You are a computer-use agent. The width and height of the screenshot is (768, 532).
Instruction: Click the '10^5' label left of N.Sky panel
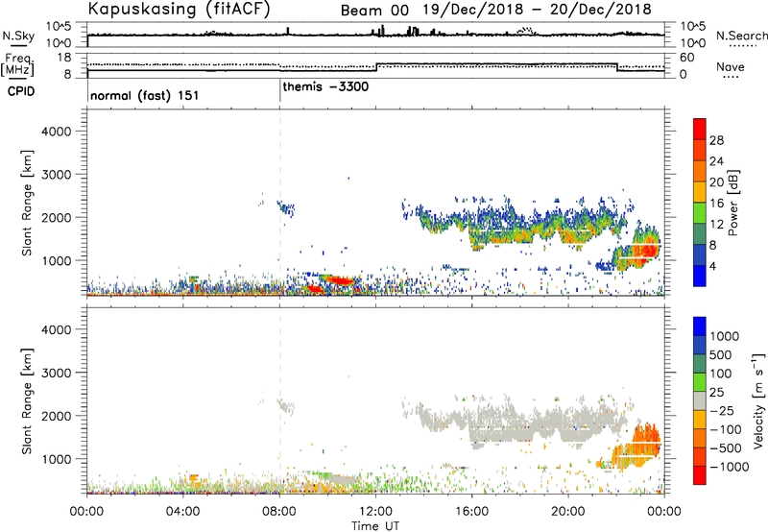(59, 26)
